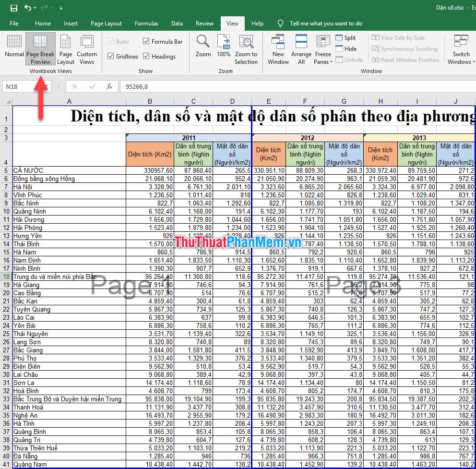This screenshot has height=469, width=476.
Task: Go to the Page Layout tab
Action: click(x=106, y=24)
